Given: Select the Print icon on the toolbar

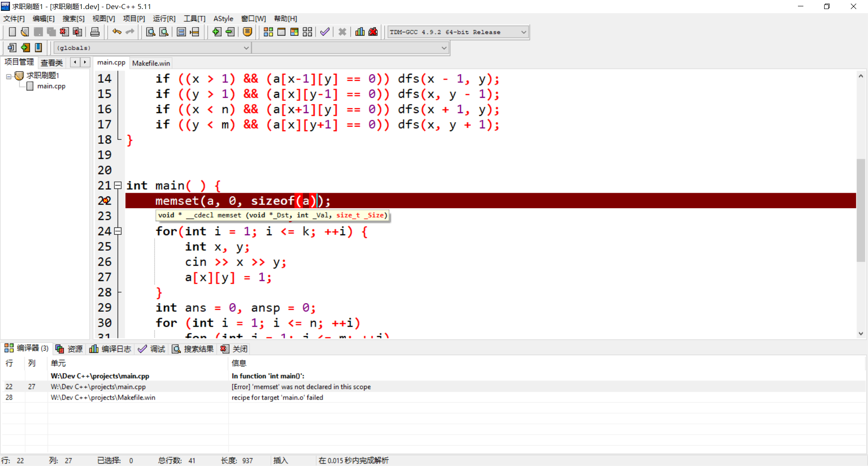Looking at the screenshot, I should (x=94, y=32).
